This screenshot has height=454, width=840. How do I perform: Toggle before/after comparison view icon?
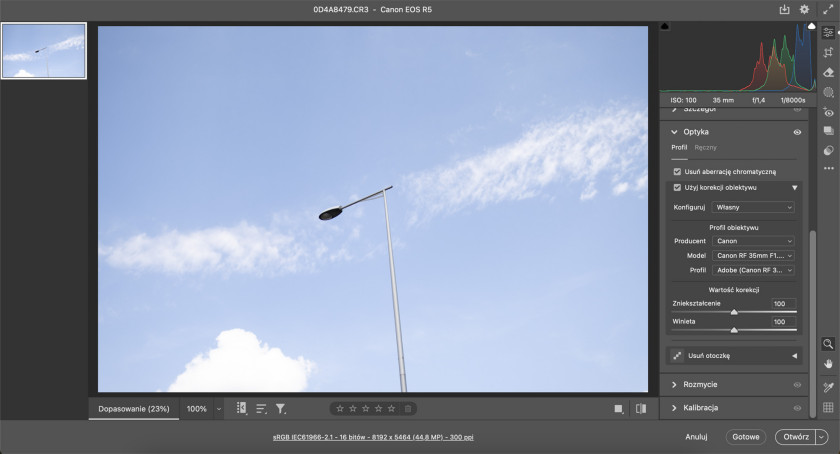click(x=641, y=409)
